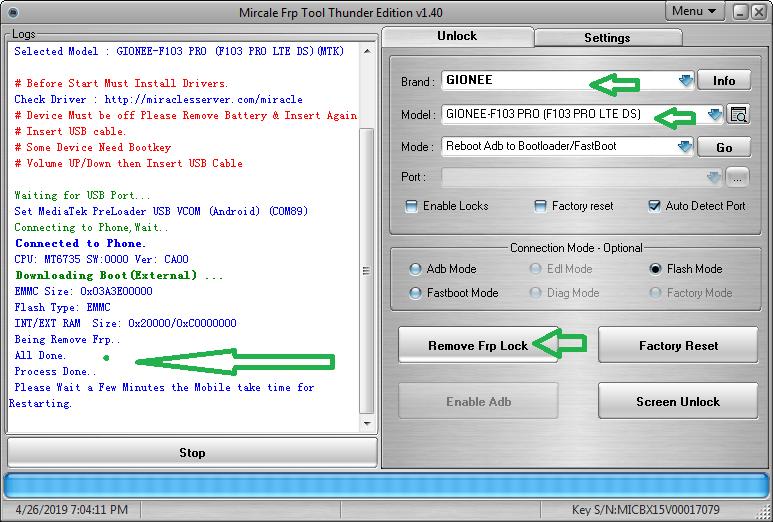Click the log scrollbar down arrow
773x522 pixels.
367,423
